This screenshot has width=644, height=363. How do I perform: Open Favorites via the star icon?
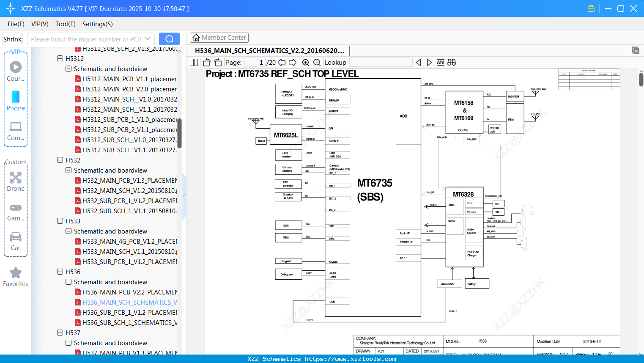coord(16,273)
